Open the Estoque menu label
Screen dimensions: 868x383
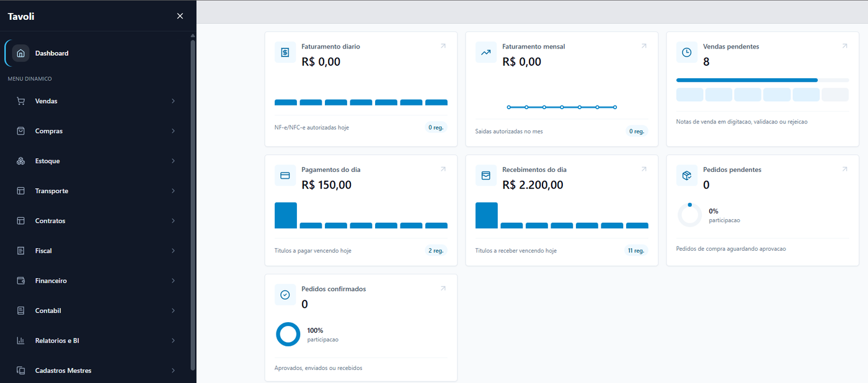(x=48, y=161)
